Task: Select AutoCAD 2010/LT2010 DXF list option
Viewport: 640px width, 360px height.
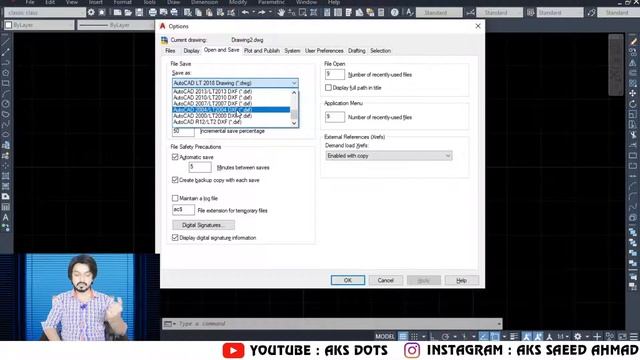Action: 231,98
